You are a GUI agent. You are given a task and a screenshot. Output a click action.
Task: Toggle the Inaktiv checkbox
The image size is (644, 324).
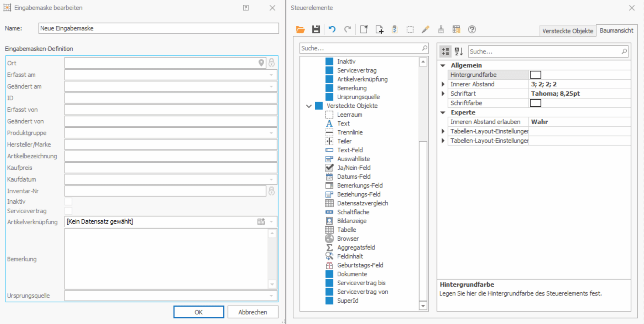[x=69, y=201]
